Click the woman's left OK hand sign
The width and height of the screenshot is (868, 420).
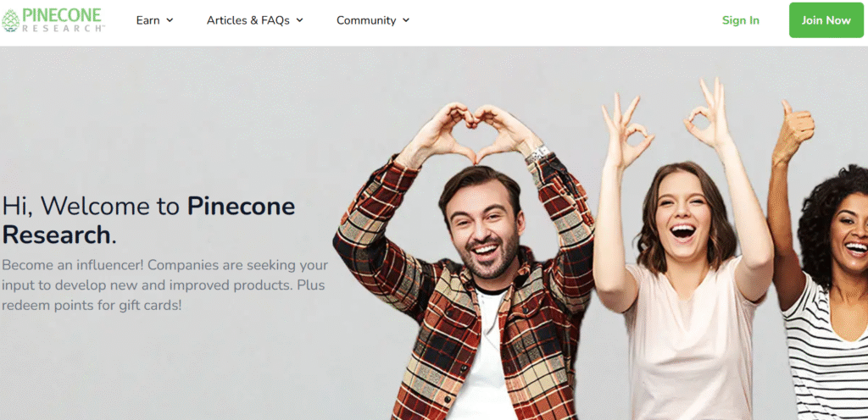point(626,131)
